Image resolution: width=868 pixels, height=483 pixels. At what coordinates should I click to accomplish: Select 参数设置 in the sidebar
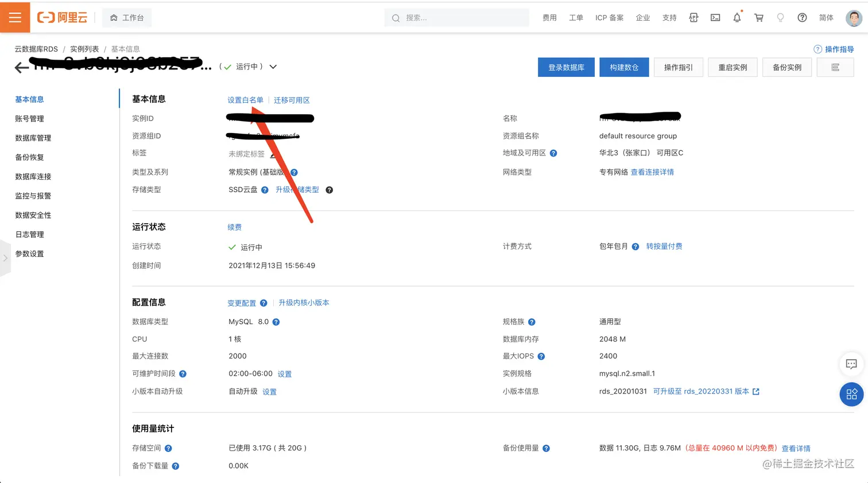click(29, 254)
